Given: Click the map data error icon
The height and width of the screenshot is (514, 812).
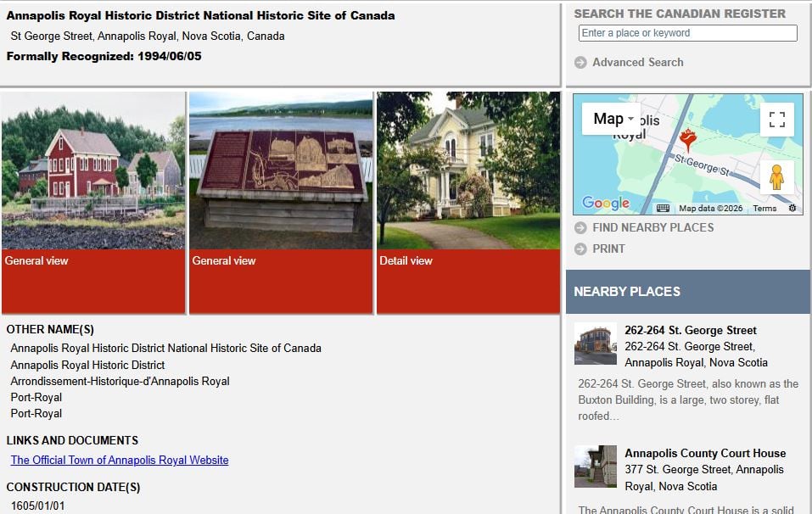Looking at the screenshot, I should click(x=792, y=208).
